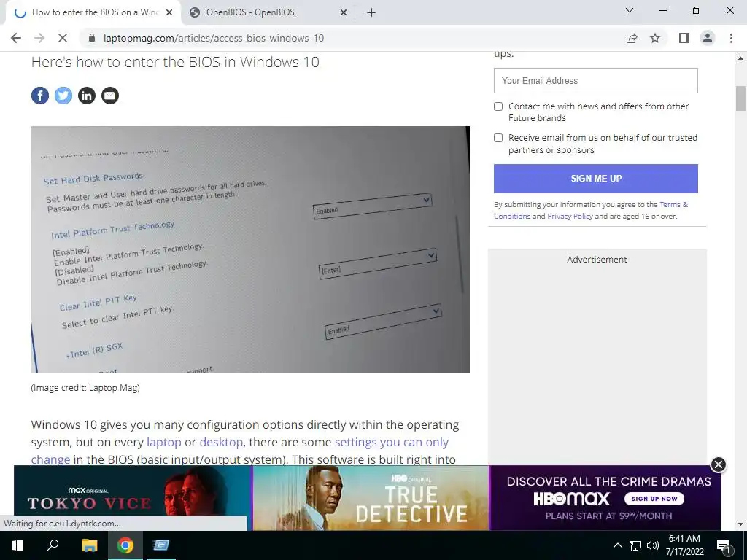Screen dimensions: 747x560
Task: Go back using browser back arrow
Action: point(16,38)
